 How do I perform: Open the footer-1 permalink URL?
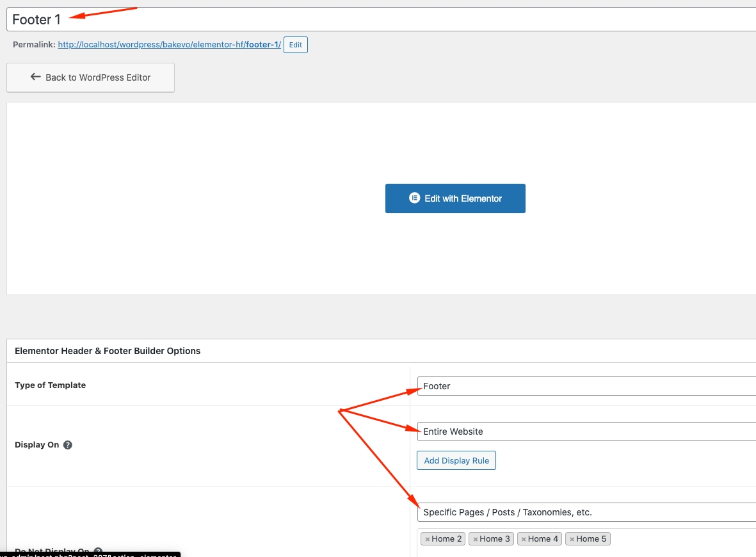(x=169, y=45)
